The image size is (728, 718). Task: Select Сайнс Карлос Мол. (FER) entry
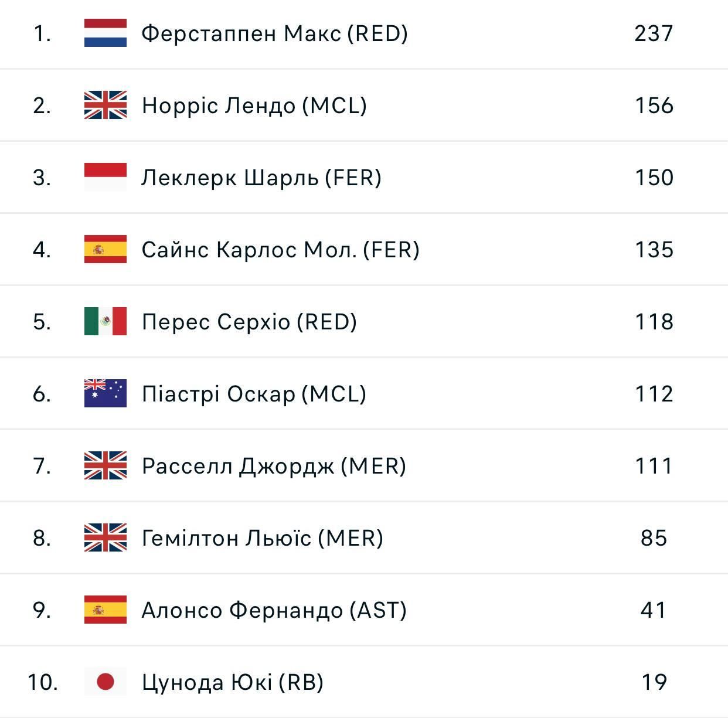(x=281, y=250)
